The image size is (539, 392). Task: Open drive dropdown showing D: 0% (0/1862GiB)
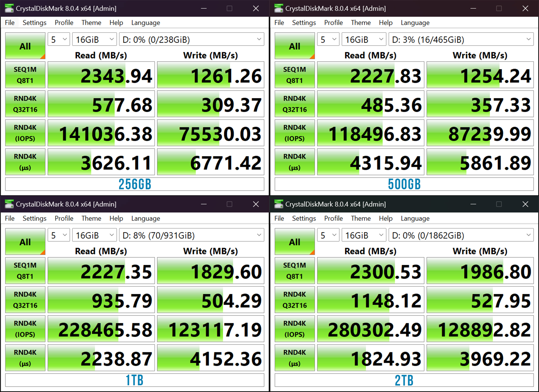[461, 235]
